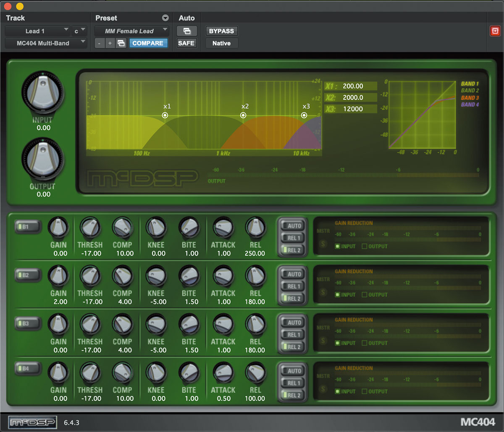Check the INPUT meter box for Band 3
504x432 pixels.
pos(337,343)
